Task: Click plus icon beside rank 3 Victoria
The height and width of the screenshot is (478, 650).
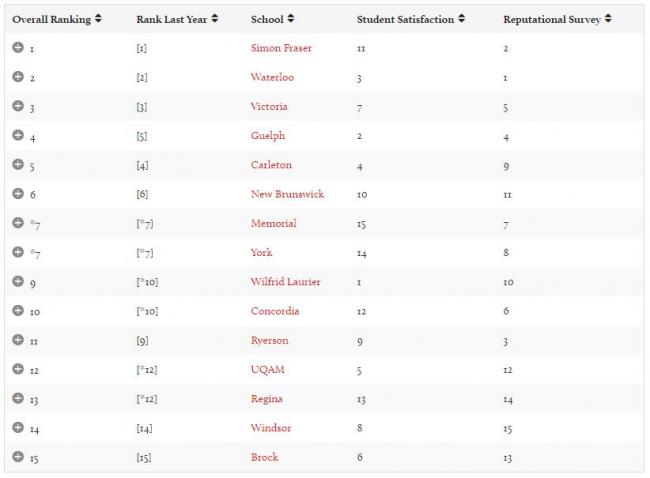Action: pos(18,106)
